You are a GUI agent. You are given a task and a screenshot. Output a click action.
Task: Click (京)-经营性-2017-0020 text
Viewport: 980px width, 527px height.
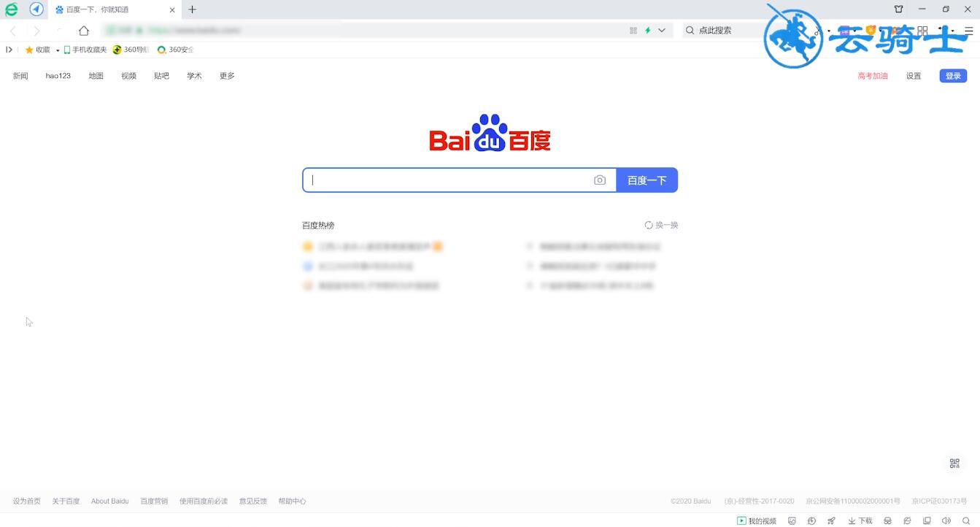coord(759,501)
